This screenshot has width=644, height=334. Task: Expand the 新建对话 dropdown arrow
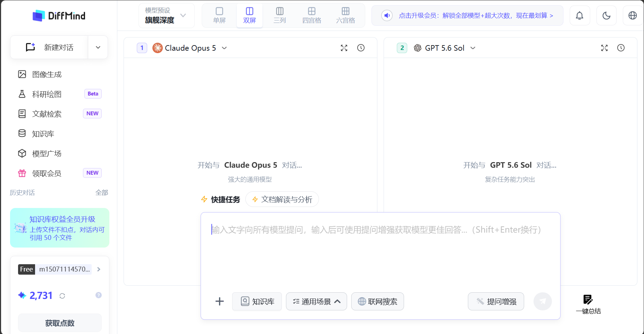tap(98, 47)
